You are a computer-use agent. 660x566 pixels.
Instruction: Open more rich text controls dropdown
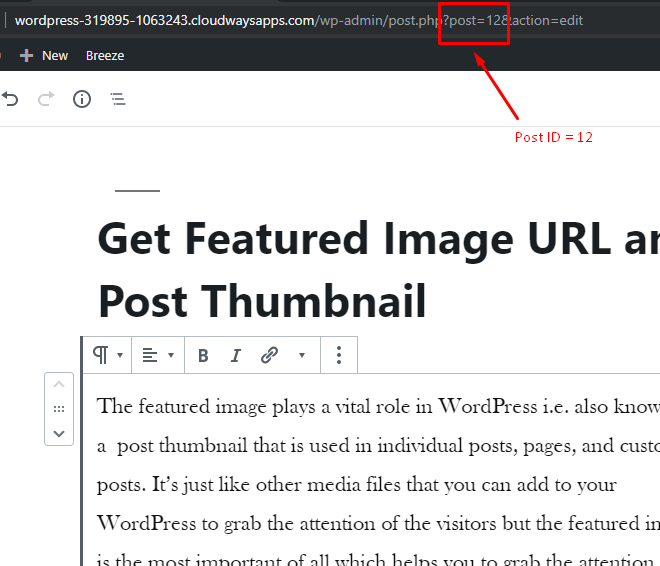coord(302,355)
